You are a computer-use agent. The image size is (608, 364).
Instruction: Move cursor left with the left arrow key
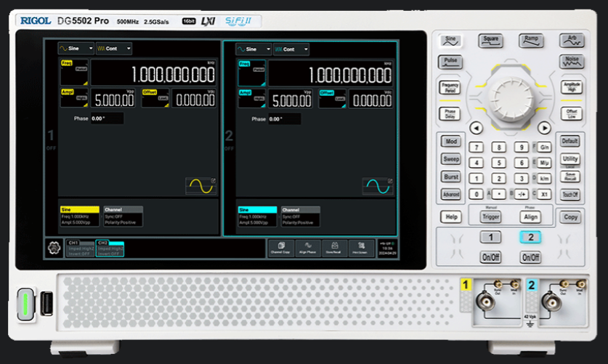pyautogui.click(x=476, y=128)
